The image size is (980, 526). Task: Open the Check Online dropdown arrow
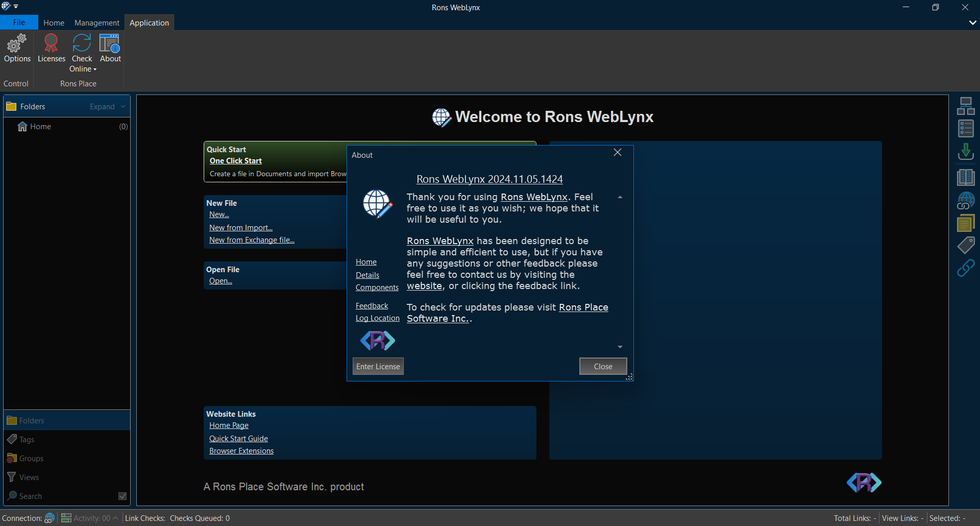coord(95,69)
